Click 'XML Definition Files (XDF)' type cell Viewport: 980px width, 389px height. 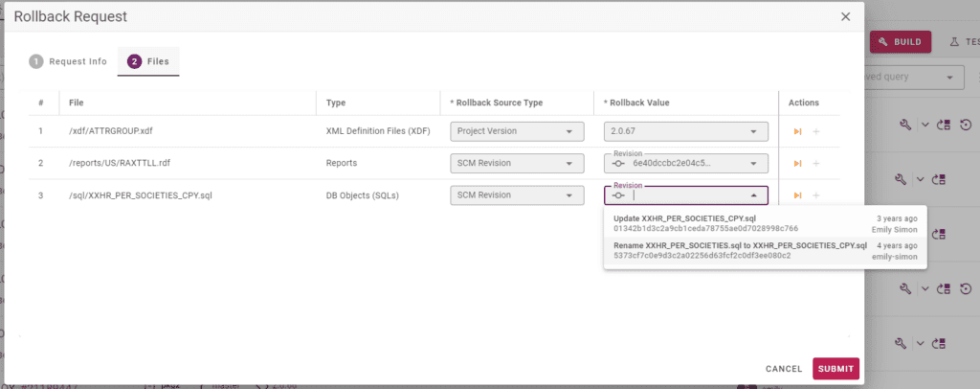(378, 131)
